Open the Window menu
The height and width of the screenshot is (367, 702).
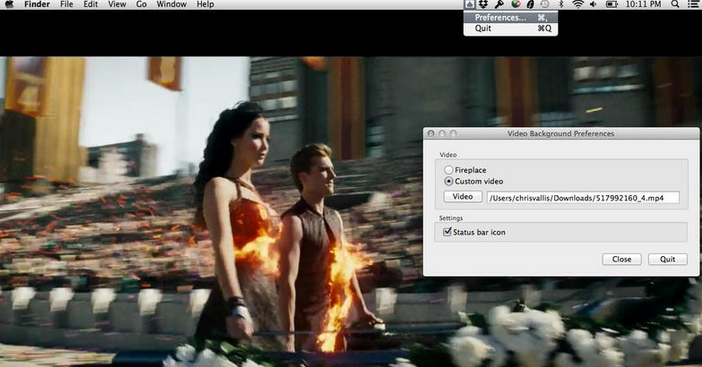pos(171,4)
